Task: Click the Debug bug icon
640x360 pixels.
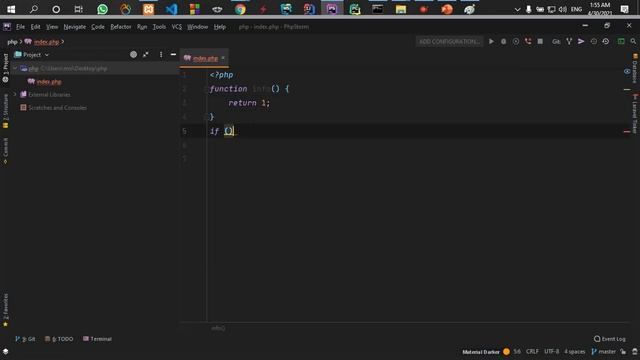Action: (x=504, y=42)
